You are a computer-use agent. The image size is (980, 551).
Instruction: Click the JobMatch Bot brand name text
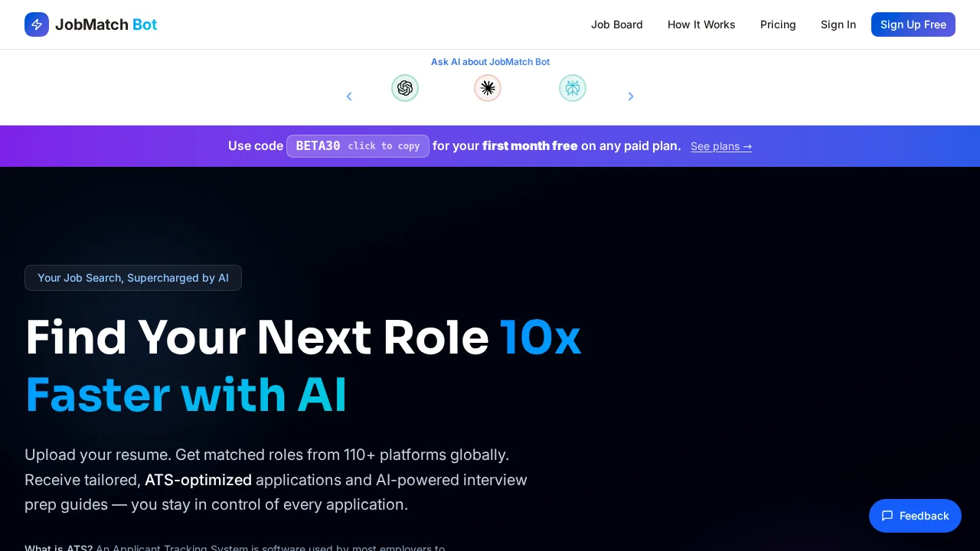coord(106,24)
